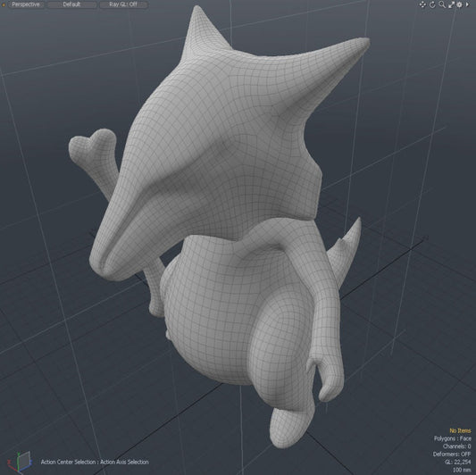Open the Perspective view type dropdown
Viewport: 476px width, 475px height.
click(x=26, y=4)
